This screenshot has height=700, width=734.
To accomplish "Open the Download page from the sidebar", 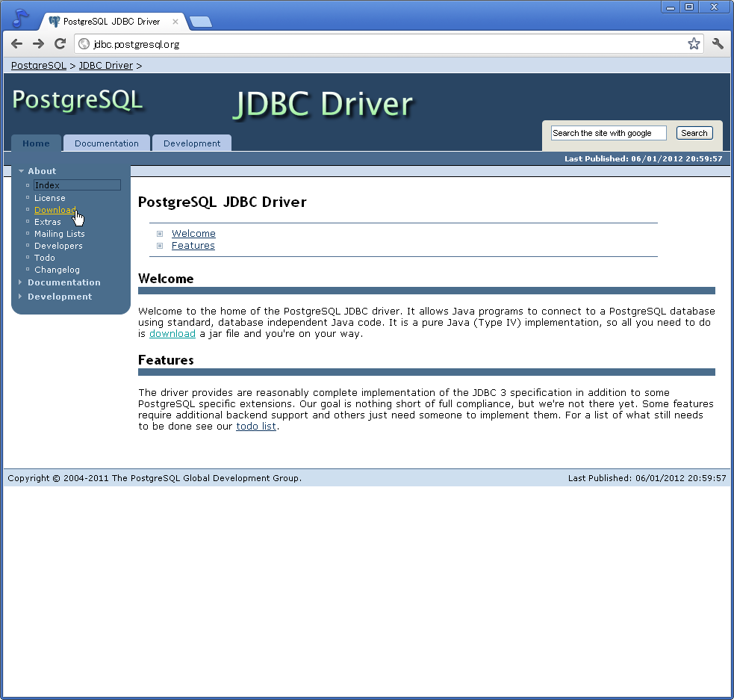I will (55, 210).
